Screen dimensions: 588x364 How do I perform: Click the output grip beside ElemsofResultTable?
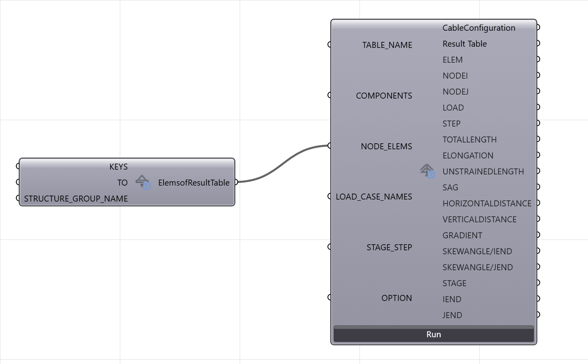tap(236, 182)
